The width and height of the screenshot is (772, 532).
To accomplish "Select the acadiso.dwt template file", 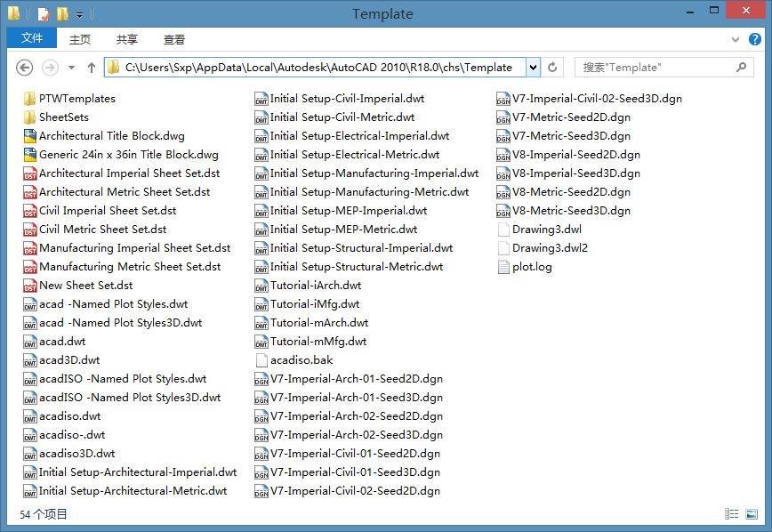I will (69, 416).
